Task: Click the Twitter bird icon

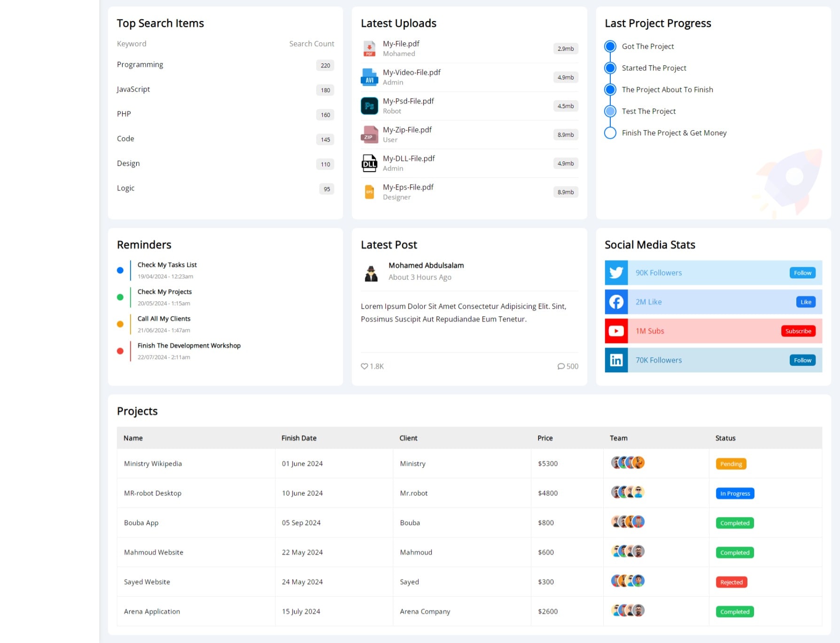Action: (x=616, y=273)
